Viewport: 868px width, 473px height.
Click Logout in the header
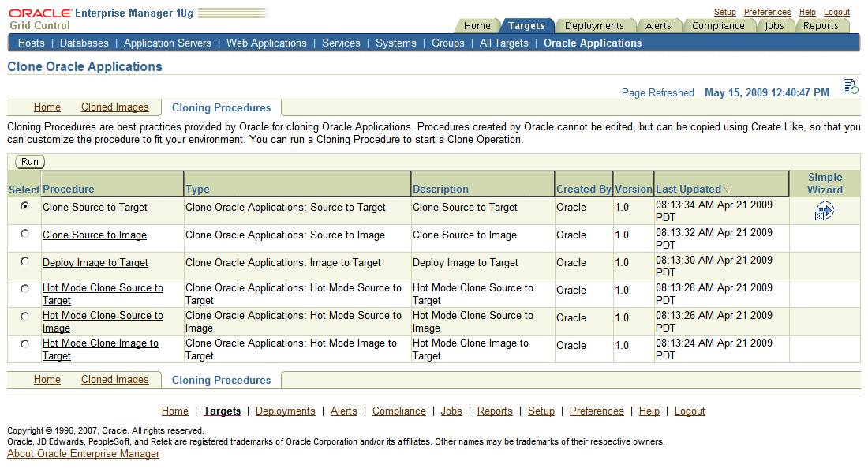tap(836, 12)
